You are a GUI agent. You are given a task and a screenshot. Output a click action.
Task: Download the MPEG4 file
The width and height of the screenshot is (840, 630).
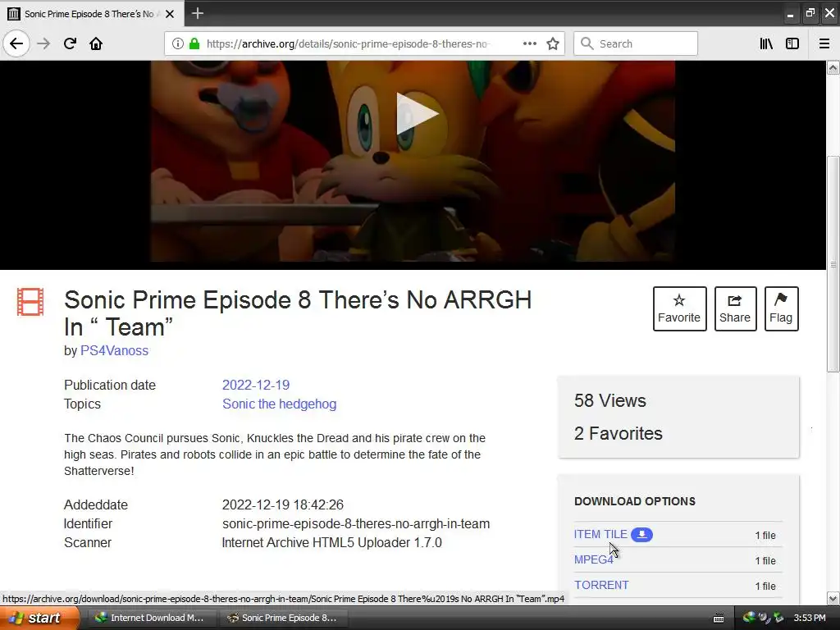click(x=594, y=559)
